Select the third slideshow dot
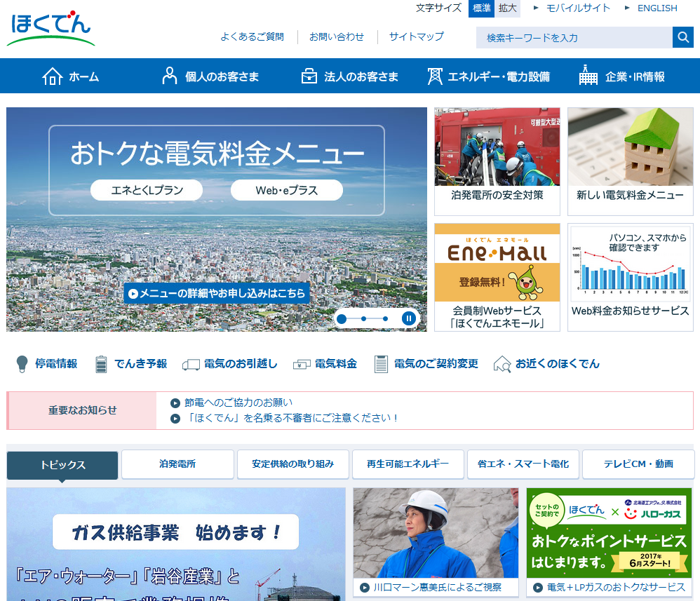This screenshot has width=700, height=601. pyautogui.click(x=385, y=319)
